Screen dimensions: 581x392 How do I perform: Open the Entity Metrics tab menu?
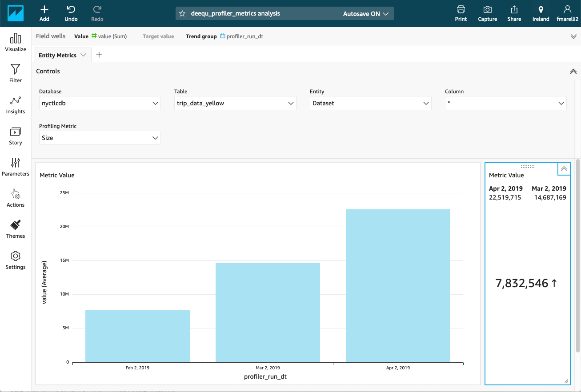click(x=84, y=55)
